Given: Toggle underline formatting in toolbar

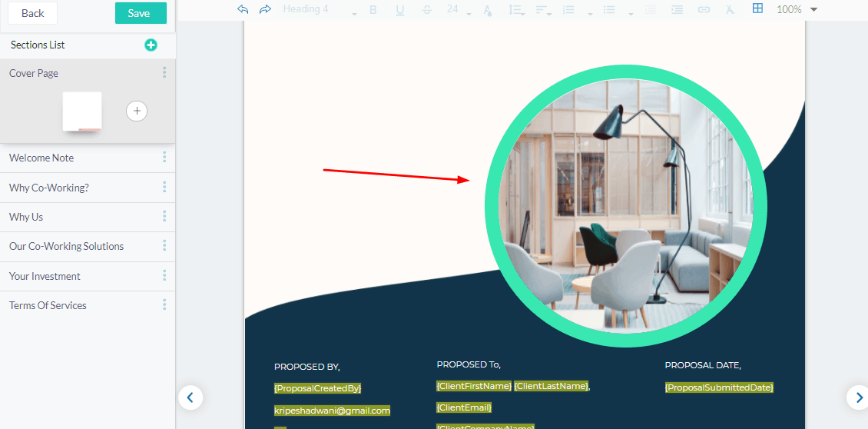Looking at the screenshot, I should pos(399,9).
